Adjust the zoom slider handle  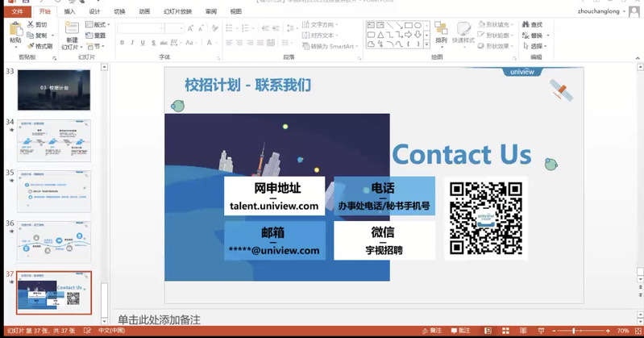click(x=574, y=331)
